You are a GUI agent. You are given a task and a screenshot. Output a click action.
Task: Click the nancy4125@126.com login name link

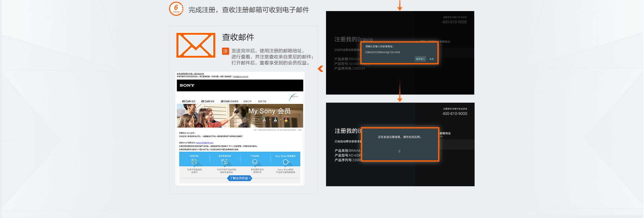click(x=204, y=143)
